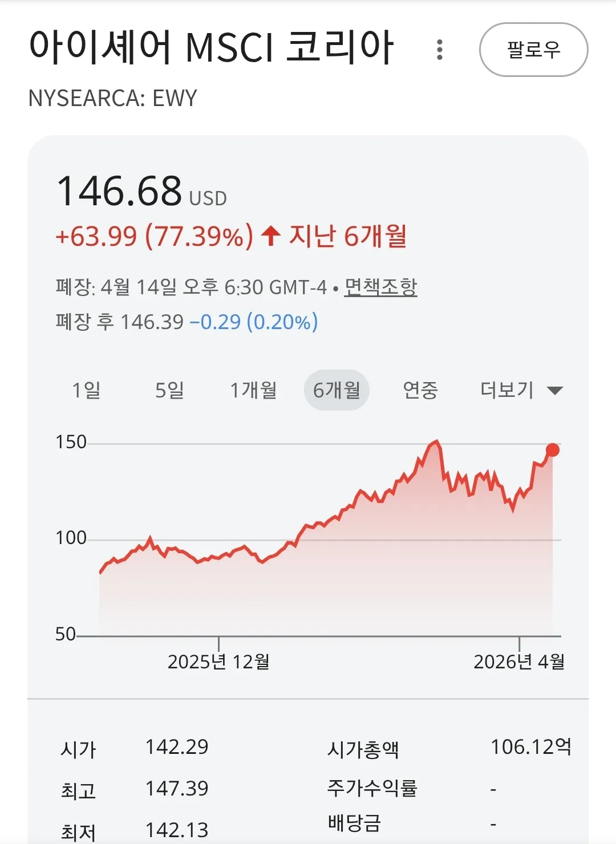
Task: Select the 1일 time range tab
Action: (86, 390)
